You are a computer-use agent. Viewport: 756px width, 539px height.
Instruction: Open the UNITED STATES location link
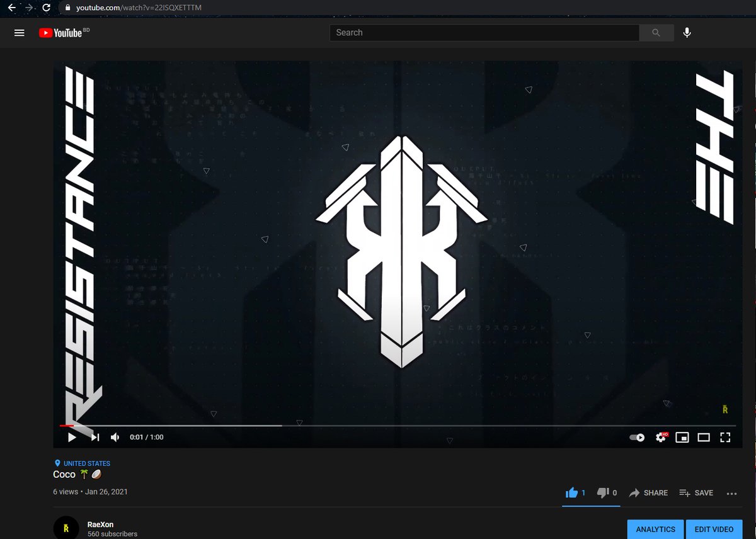(83, 463)
